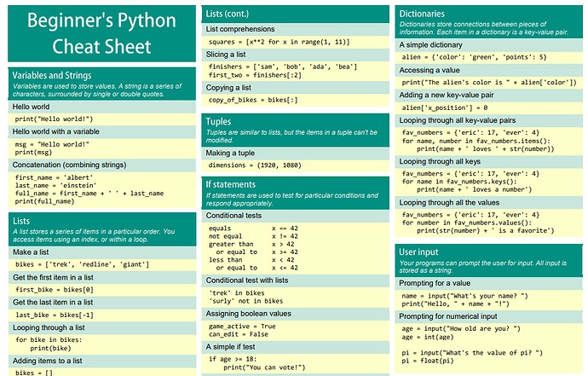
Task: Click the Make a list subheading
Action: coord(31,252)
